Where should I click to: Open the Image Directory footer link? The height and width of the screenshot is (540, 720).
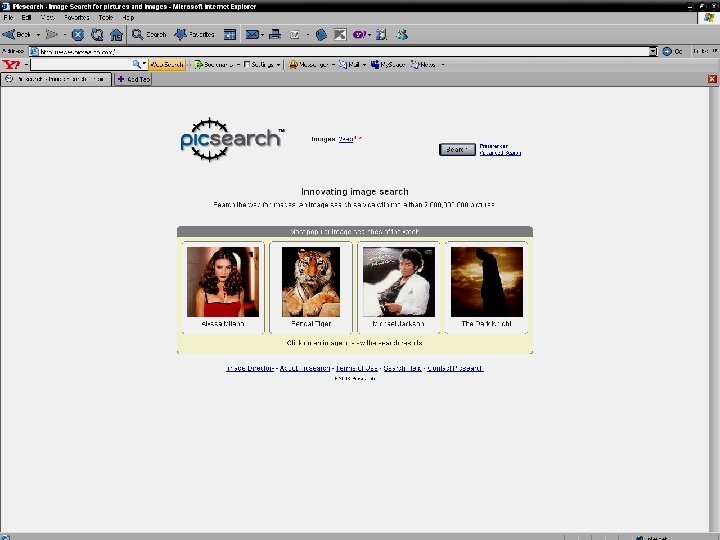(250, 368)
